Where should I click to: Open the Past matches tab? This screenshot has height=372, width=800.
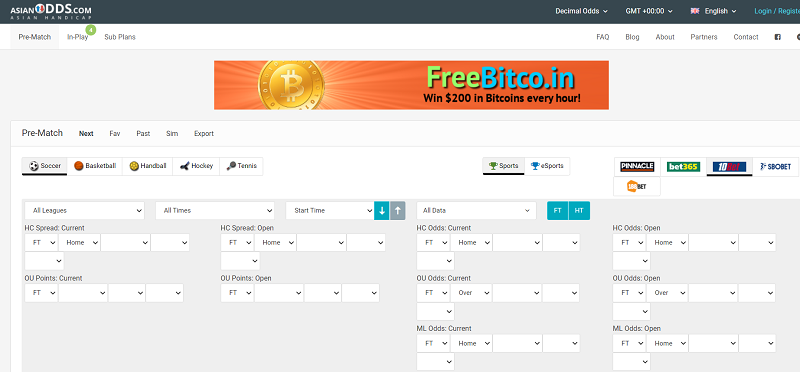coord(143,134)
